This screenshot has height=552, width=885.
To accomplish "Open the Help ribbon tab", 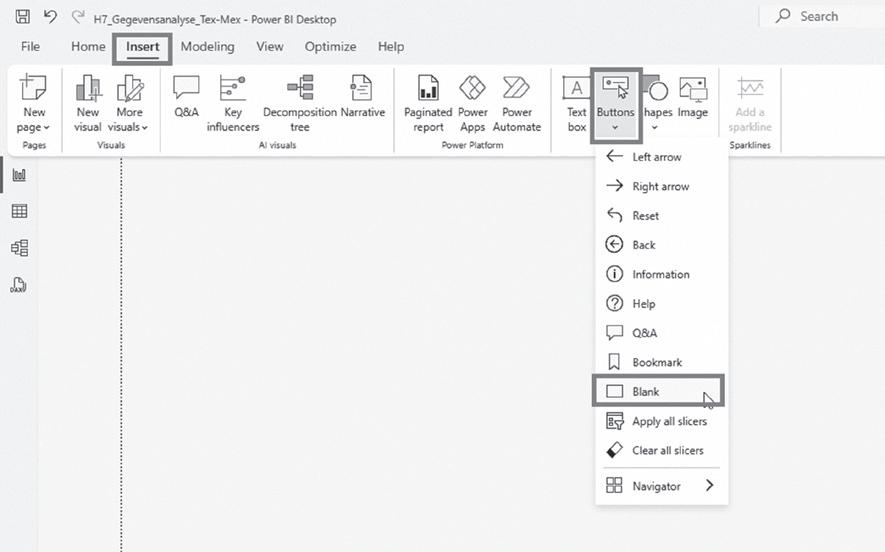I will click(x=391, y=47).
